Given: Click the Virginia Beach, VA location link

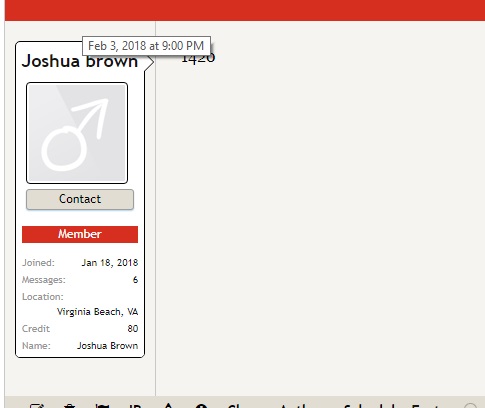Looking at the screenshot, I should coord(97,312).
